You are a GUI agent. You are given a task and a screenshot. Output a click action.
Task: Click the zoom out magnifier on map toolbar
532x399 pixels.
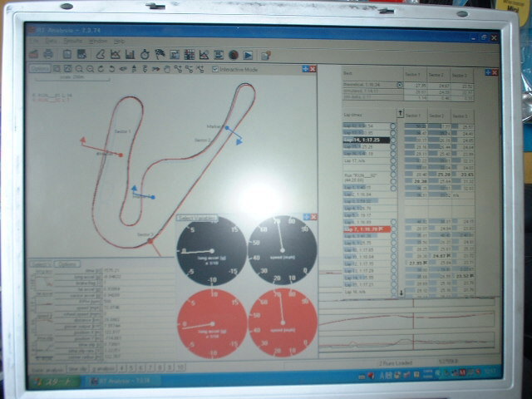point(90,69)
